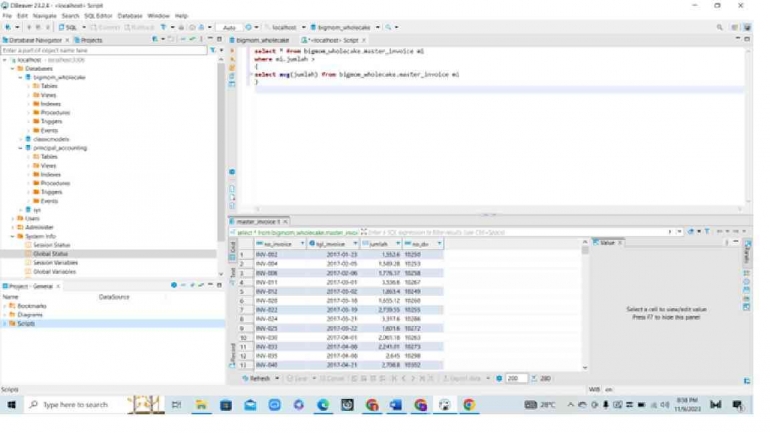
Task: Switch to the bigmom_wholecake editor tab
Action: pos(259,40)
